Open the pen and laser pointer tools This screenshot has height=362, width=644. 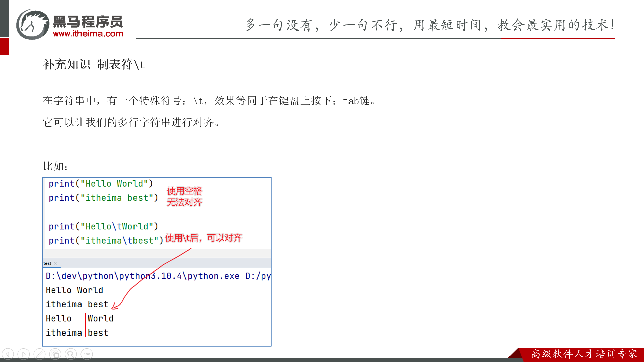[x=39, y=354]
